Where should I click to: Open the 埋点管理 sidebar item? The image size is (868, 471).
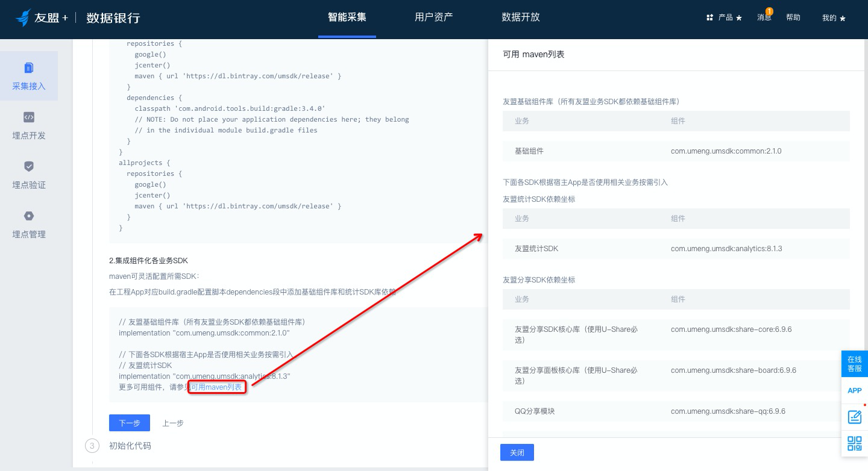29,224
